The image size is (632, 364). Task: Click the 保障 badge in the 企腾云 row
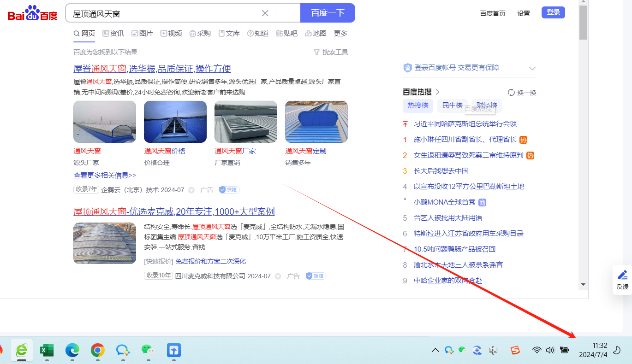coord(229,189)
